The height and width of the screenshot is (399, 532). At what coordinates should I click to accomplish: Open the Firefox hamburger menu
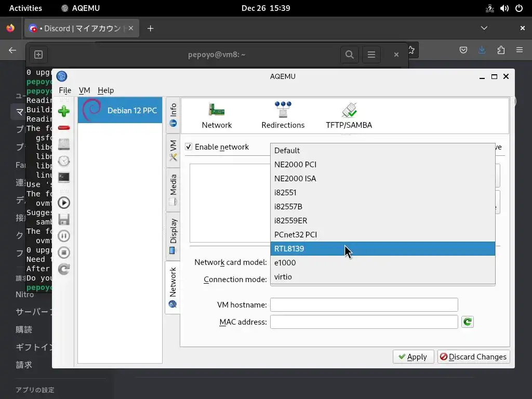(520, 50)
